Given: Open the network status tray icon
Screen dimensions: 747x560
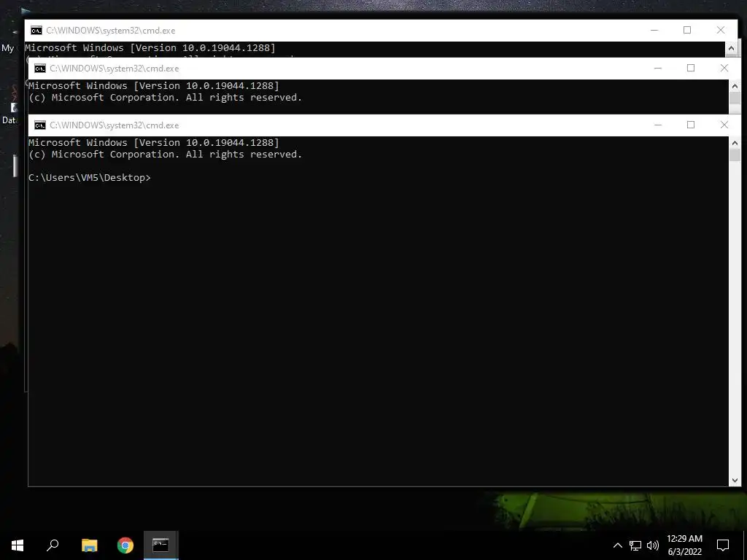Looking at the screenshot, I should 635,545.
